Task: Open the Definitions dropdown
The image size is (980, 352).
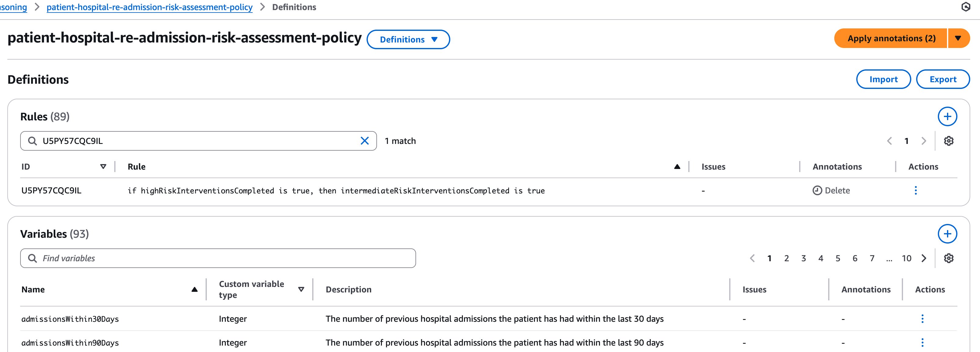Action: point(408,40)
